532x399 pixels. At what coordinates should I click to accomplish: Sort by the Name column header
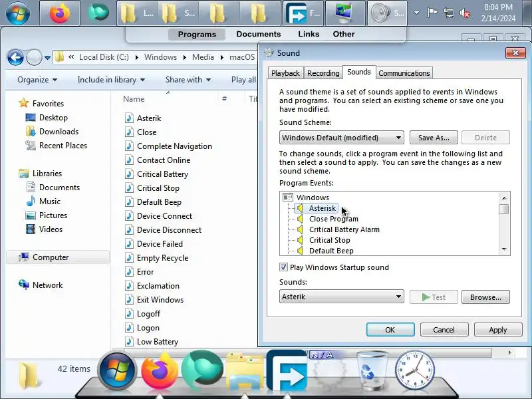[134, 98]
